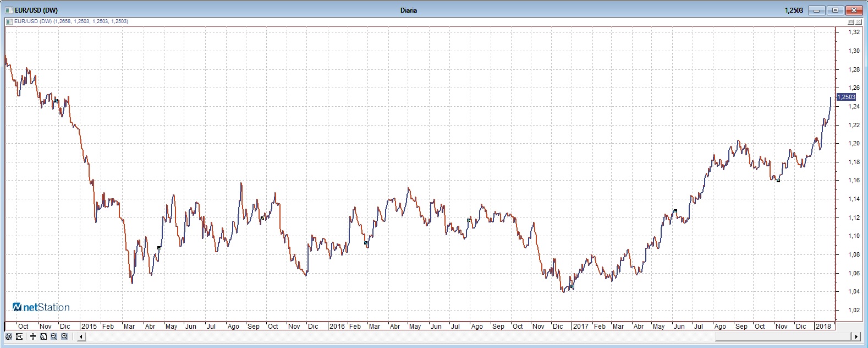Image resolution: width=868 pixels, height=348 pixels.
Task: Minimize the EUR/USD chart window
Action: click(x=817, y=10)
